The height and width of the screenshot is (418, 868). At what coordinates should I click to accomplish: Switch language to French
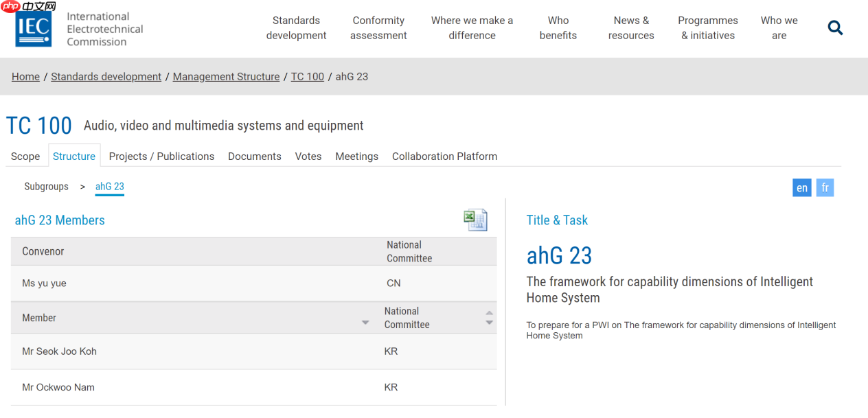click(x=825, y=188)
